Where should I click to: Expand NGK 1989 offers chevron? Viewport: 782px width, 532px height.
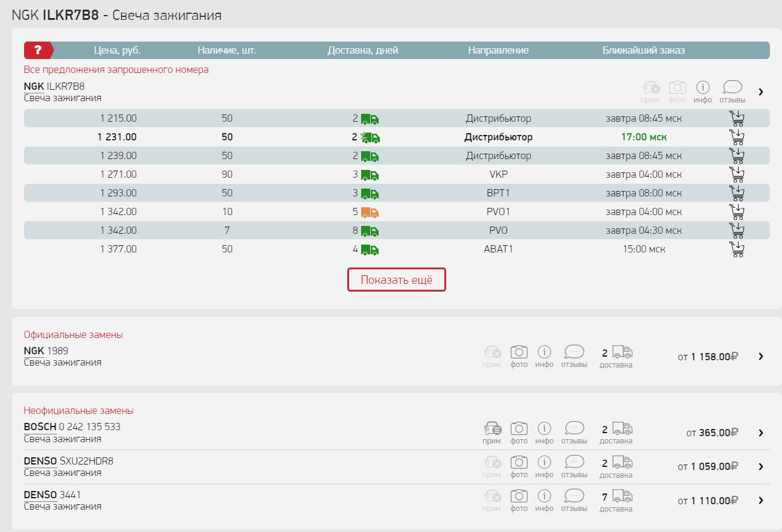[761, 356]
